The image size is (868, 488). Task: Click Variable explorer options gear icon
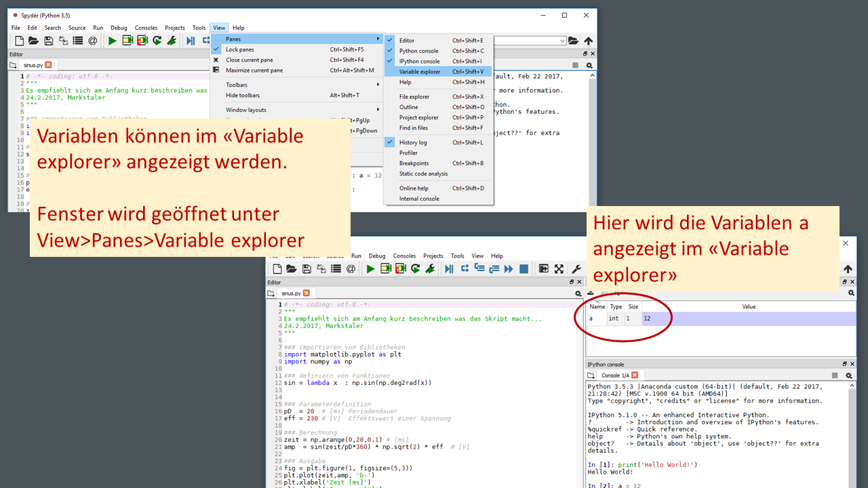coord(851,293)
